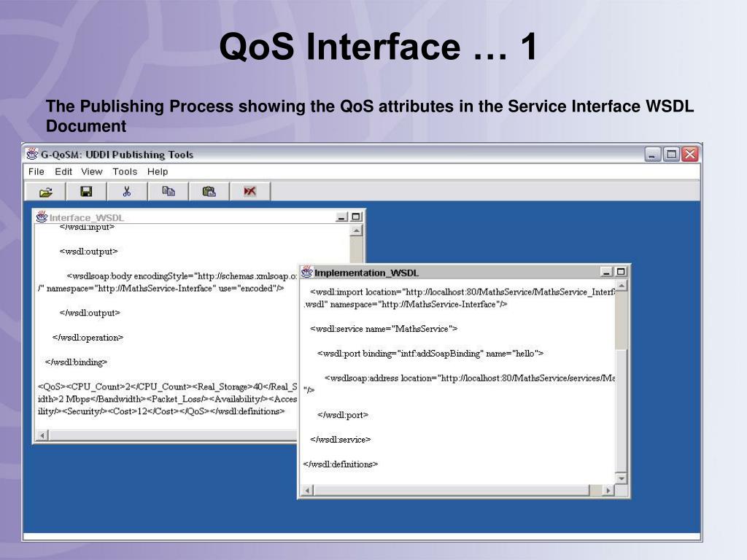Minimize the Implementation_WSDL internal window
The height and width of the screenshot is (560, 747).
tap(606, 272)
